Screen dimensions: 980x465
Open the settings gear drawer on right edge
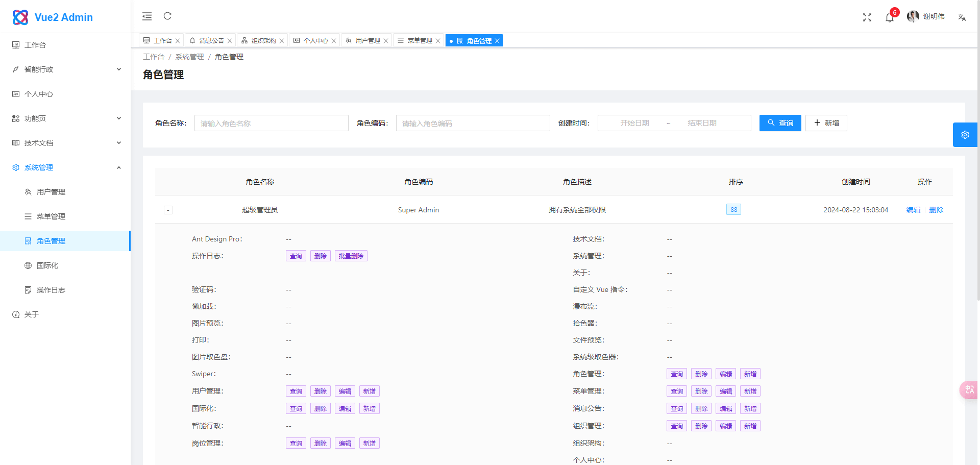point(965,135)
